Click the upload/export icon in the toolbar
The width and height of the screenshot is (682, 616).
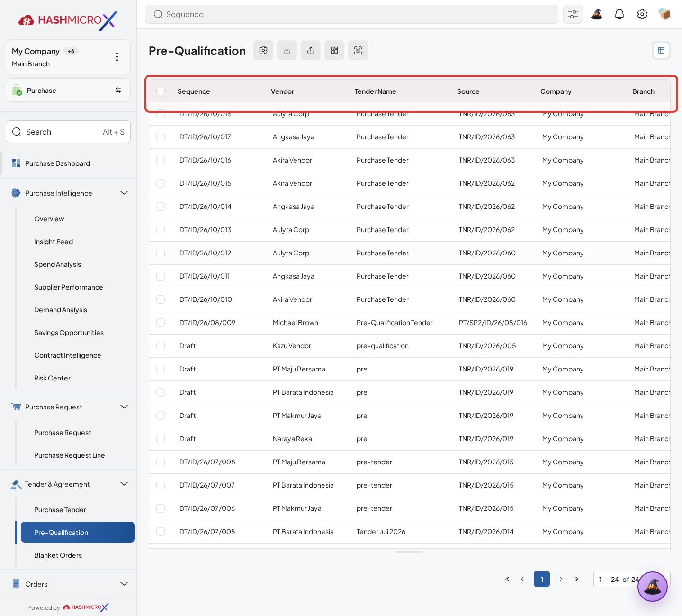311,50
